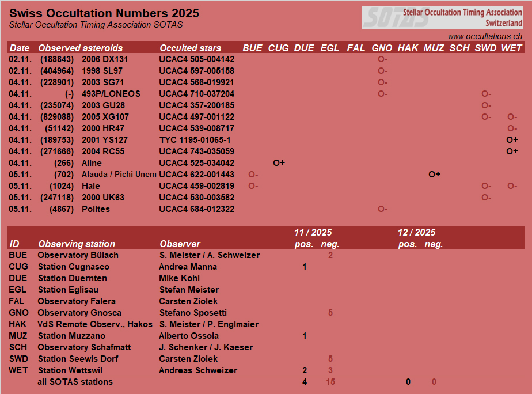
Task: Click the Observed asteroids column header
Action: pos(80,48)
